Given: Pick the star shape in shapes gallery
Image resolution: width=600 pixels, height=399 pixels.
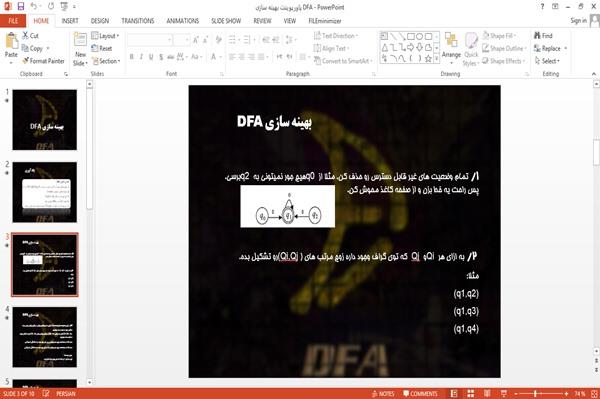Looking at the screenshot, I should [x=428, y=59].
